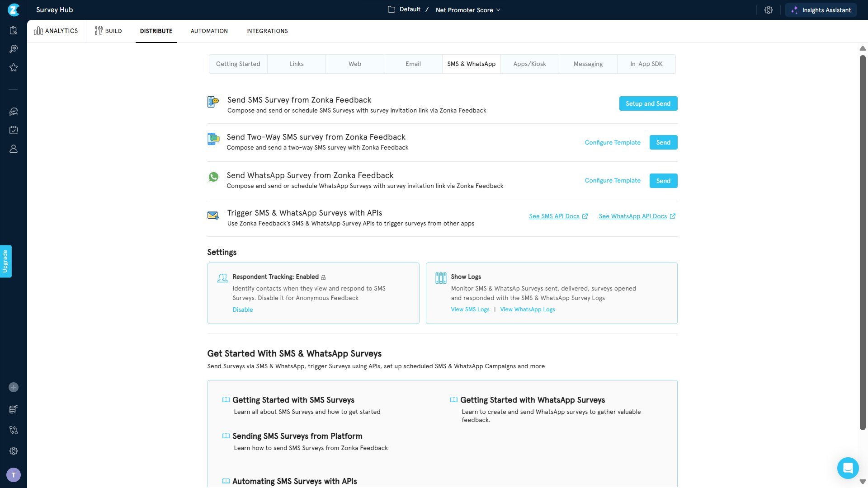The image size is (868, 488).
Task: Open the contacts person sidebar icon
Action: 14,149
